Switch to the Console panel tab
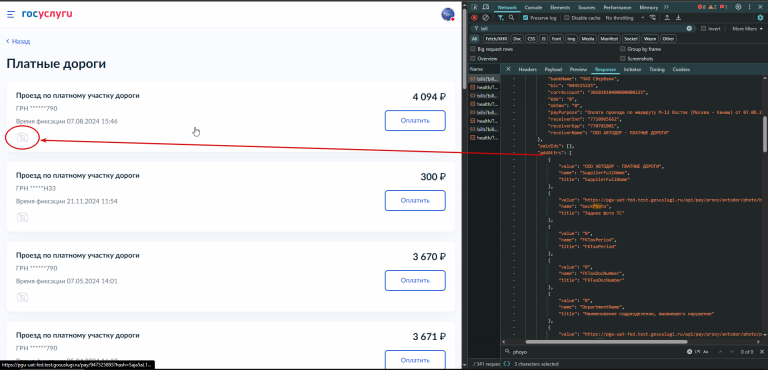 (533, 7)
